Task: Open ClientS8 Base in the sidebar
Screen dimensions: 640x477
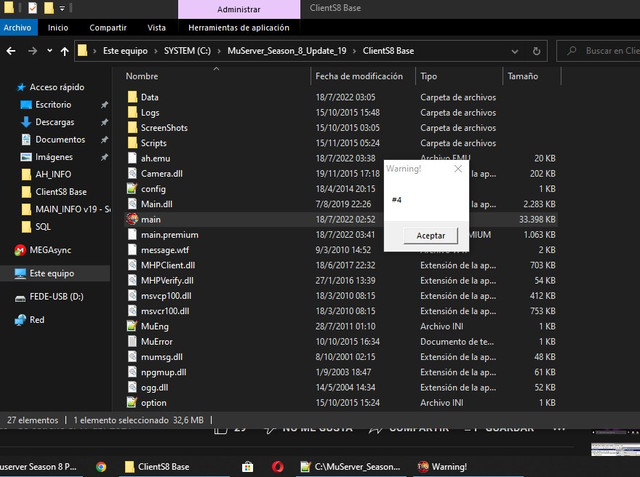Action: pos(61,192)
